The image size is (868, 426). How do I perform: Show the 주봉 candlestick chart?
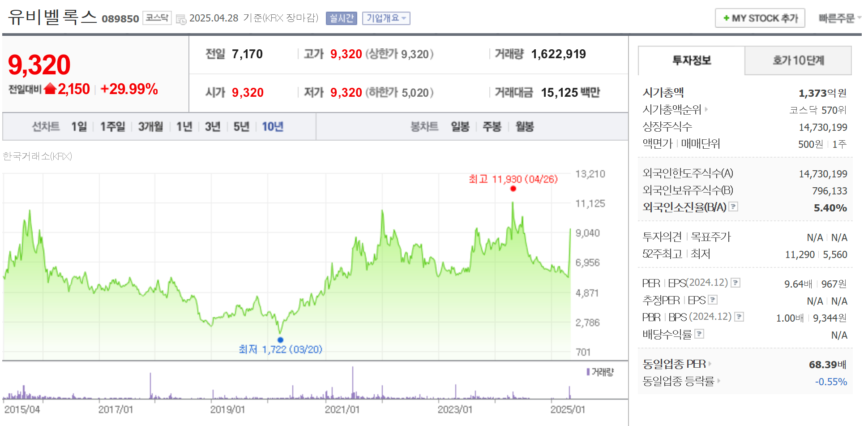(492, 126)
